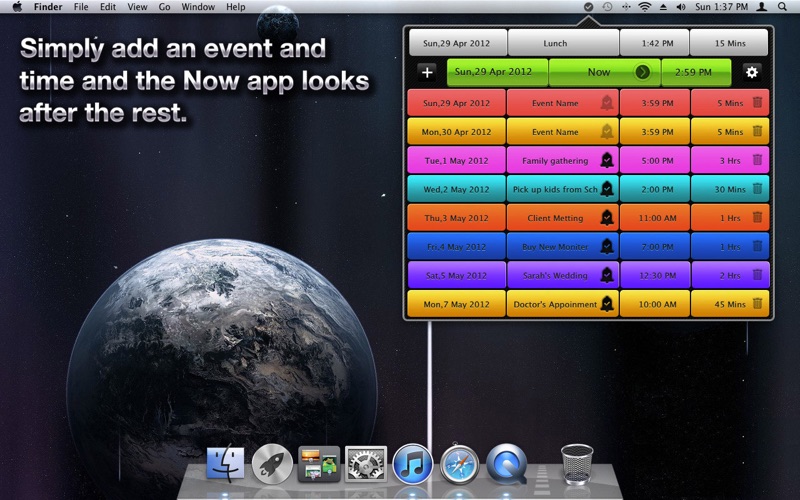Image resolution: width=800 pixels, height=500 pixels.
Task: Open the settings gear in Now app
Action: pyautogui.click(x=752, y=72)
